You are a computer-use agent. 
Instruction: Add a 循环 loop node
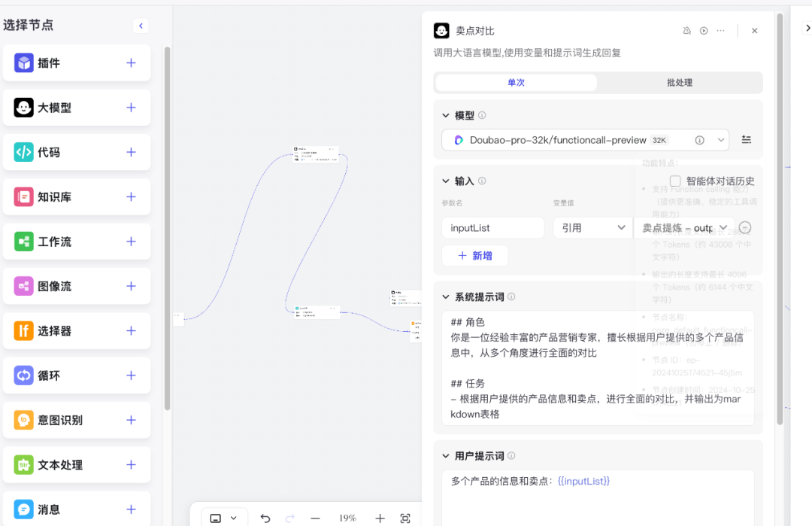point(131,375)
